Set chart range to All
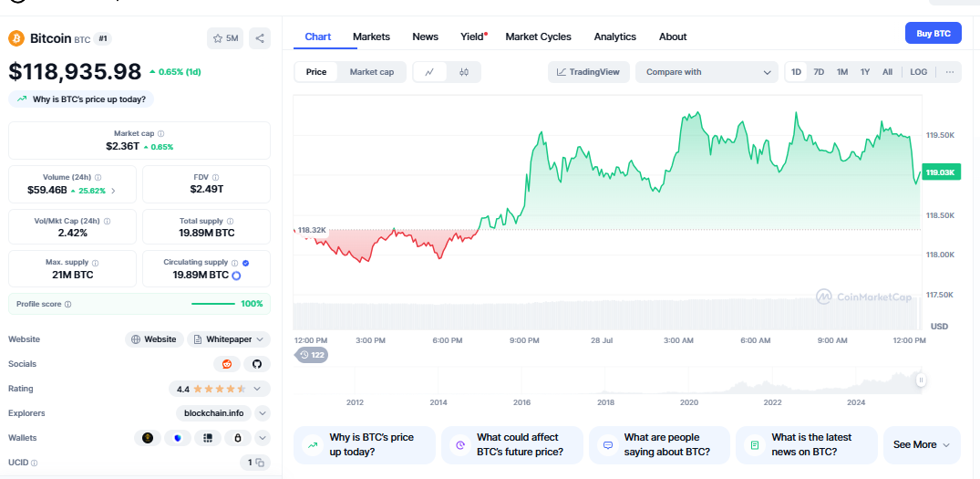 (x=888, y=72)
